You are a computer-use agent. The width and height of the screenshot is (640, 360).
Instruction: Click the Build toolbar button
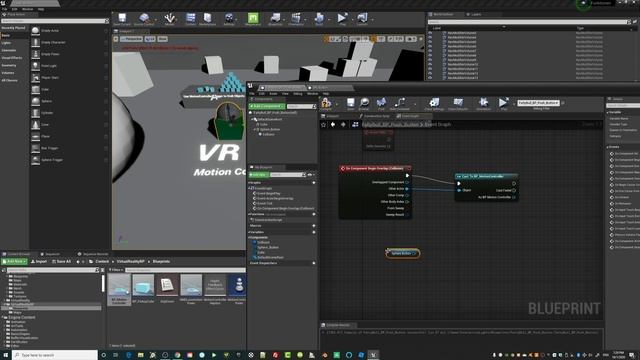pos(319,19)
